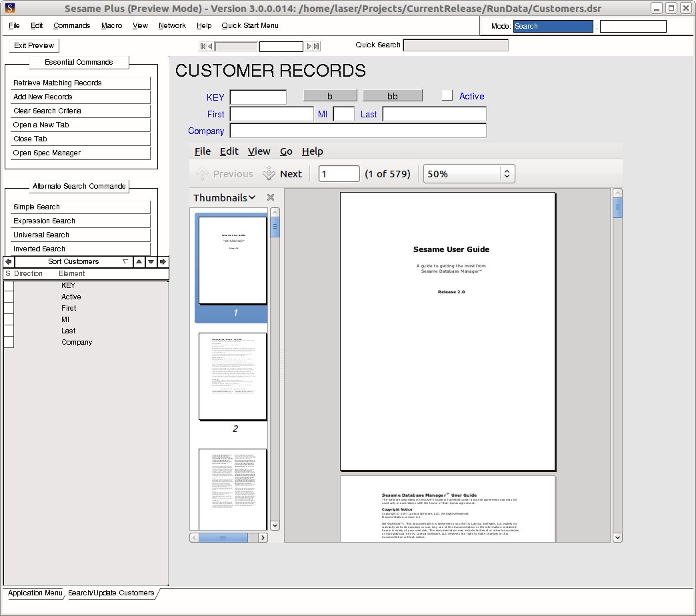Image resolution: width=696 pixels, height=616 pixels.
Task: Click document view scroll-down arrow
Action: 617,537
